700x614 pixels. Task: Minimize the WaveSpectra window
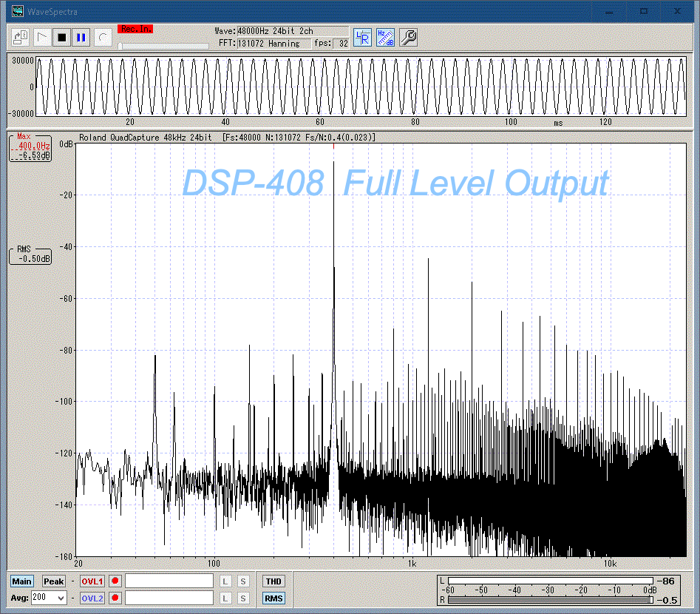(x=609, y=12)
